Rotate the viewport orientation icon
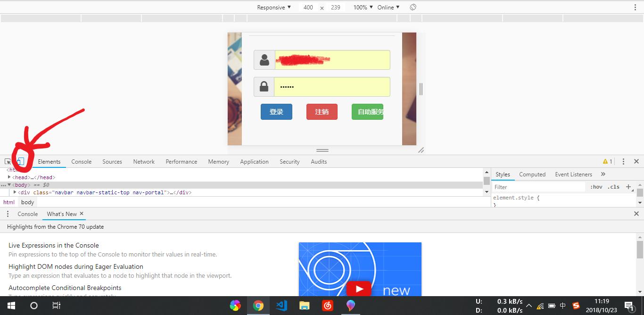This screenshot has width=644, height=315. click(413, 7)
